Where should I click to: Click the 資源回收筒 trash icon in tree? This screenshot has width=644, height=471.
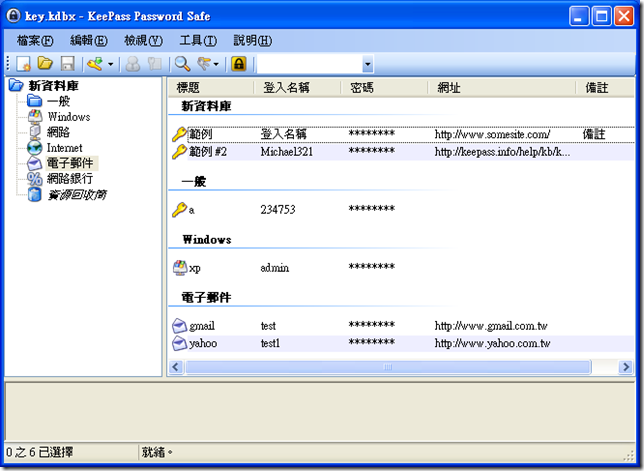coord(35,194)
